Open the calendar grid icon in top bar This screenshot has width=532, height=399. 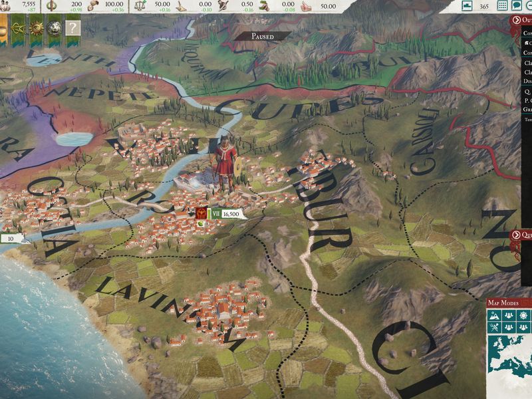503,5
